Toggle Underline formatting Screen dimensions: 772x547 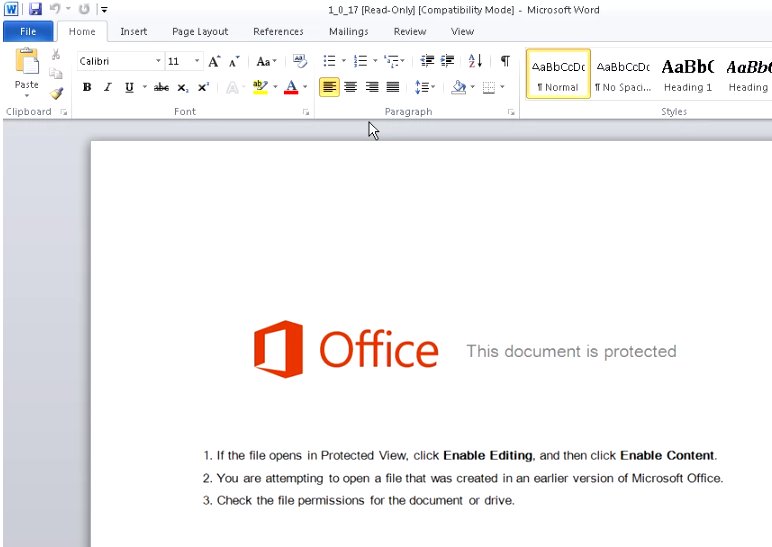[x=129, y=88]
